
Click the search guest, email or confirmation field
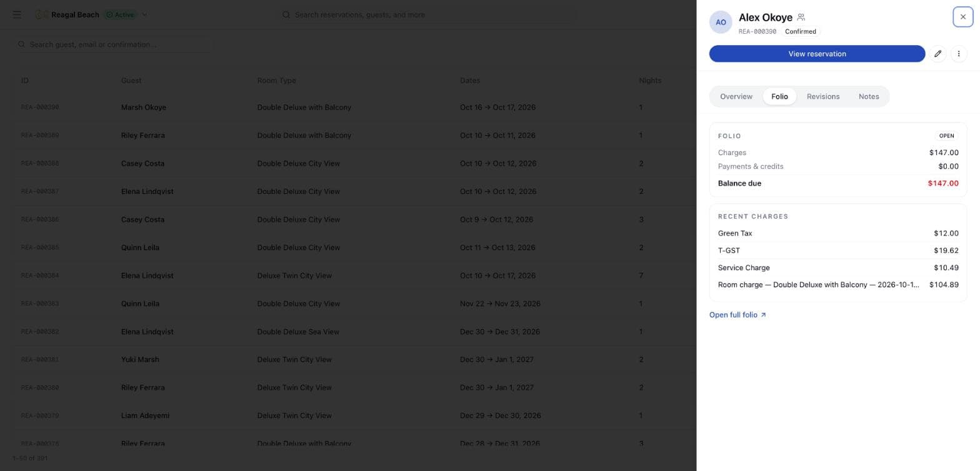tap(112, 44)
